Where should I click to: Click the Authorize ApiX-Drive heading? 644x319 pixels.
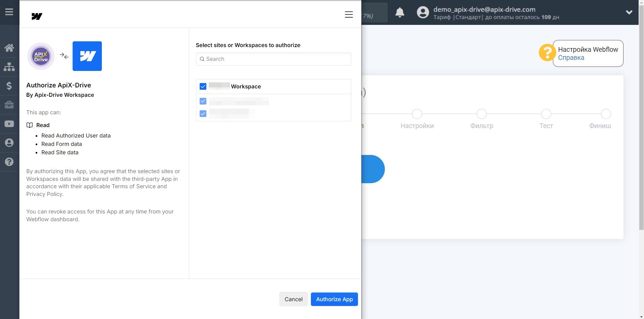point(58,85)
